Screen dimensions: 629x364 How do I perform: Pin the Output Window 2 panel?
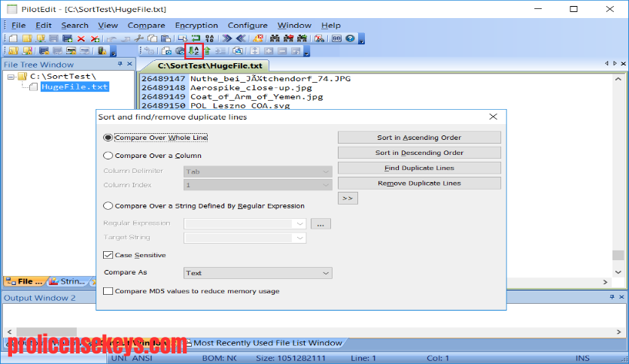pos(612,297)
